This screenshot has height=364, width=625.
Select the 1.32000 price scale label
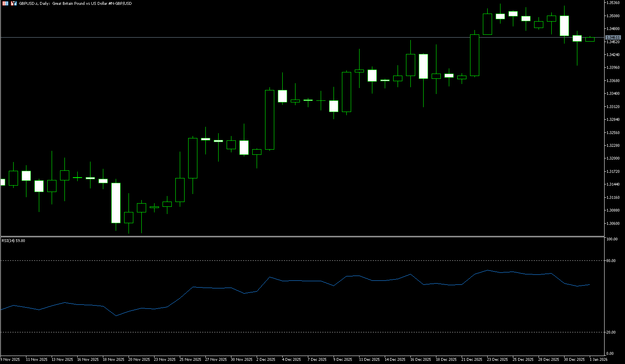[613, 158]
